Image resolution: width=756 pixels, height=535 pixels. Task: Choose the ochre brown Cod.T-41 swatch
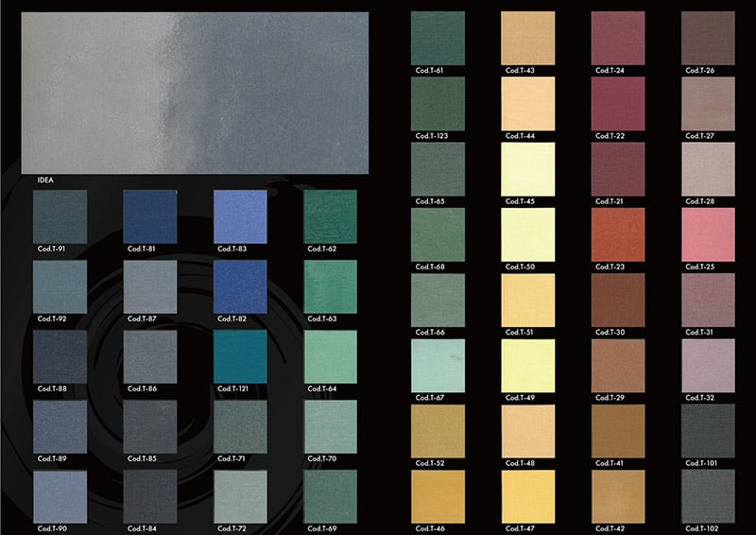tap(618, 431)
